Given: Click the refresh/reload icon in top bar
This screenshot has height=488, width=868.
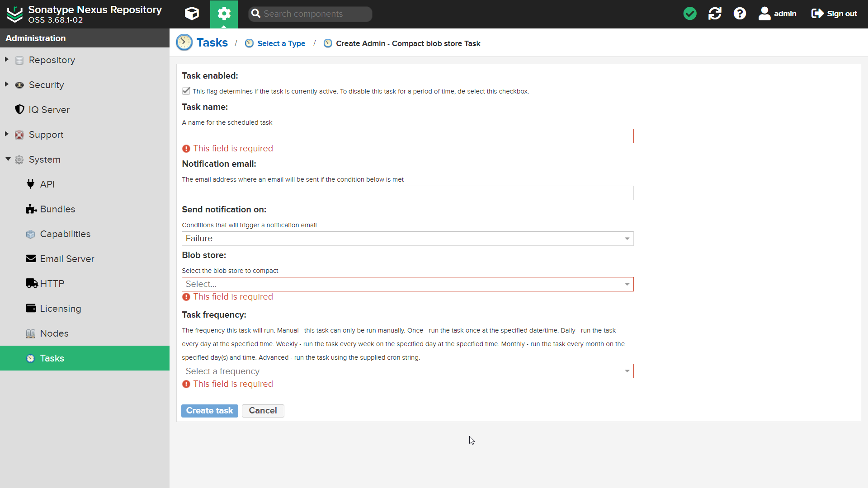Looking at the screenshot, I should (715, 14).
